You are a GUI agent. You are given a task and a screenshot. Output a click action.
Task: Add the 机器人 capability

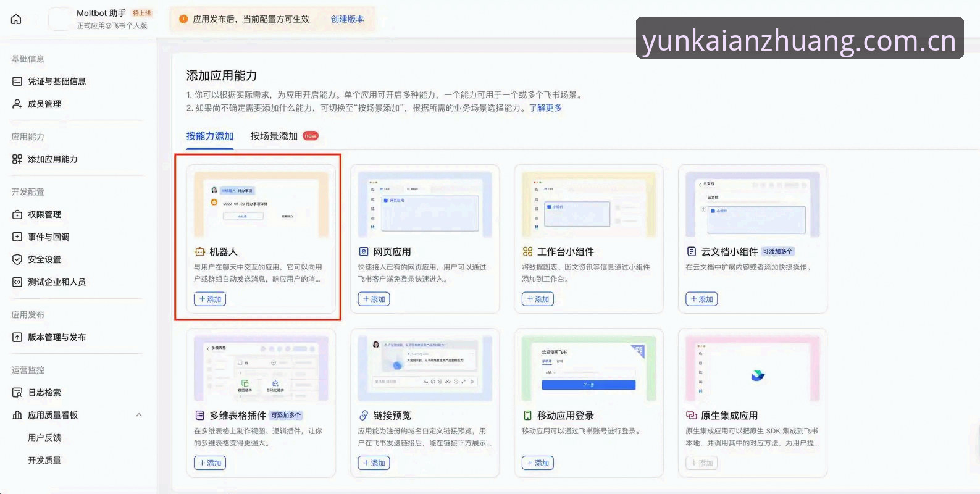point(210,299)
